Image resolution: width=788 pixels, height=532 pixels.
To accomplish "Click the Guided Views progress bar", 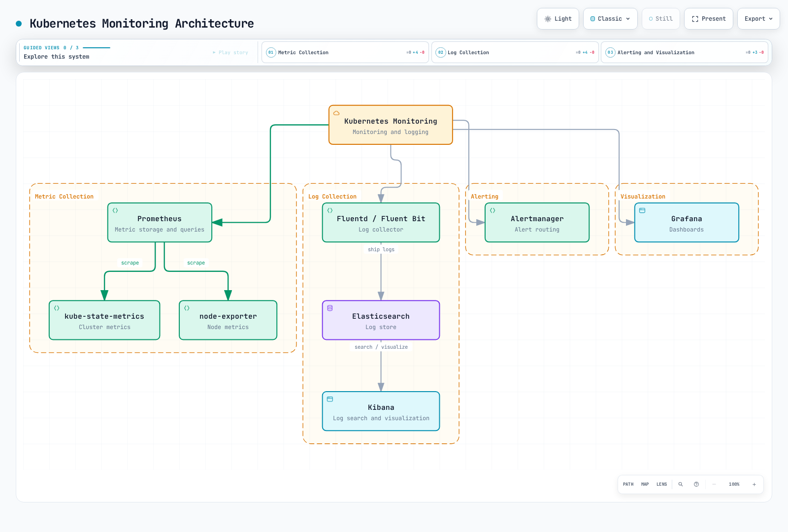I will (x=97, y=48).
